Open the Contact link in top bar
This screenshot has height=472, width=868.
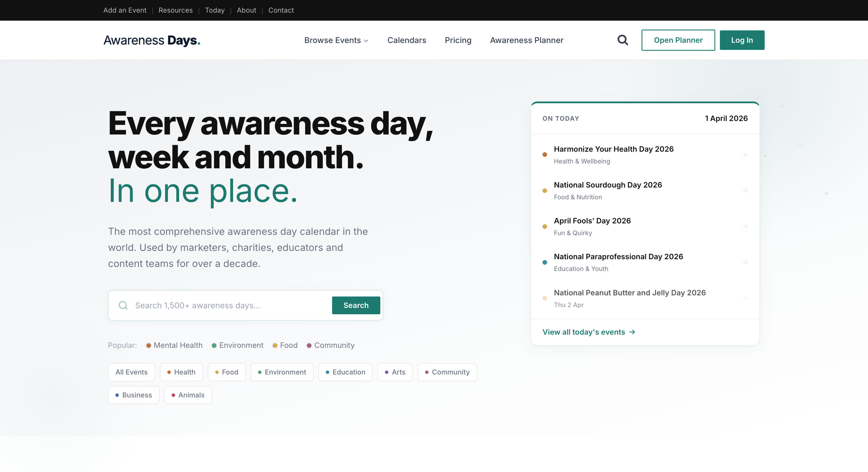tap(281, 10)
